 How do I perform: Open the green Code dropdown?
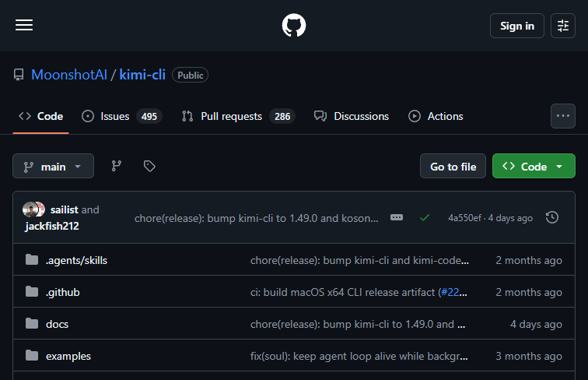tap(534, 166)
